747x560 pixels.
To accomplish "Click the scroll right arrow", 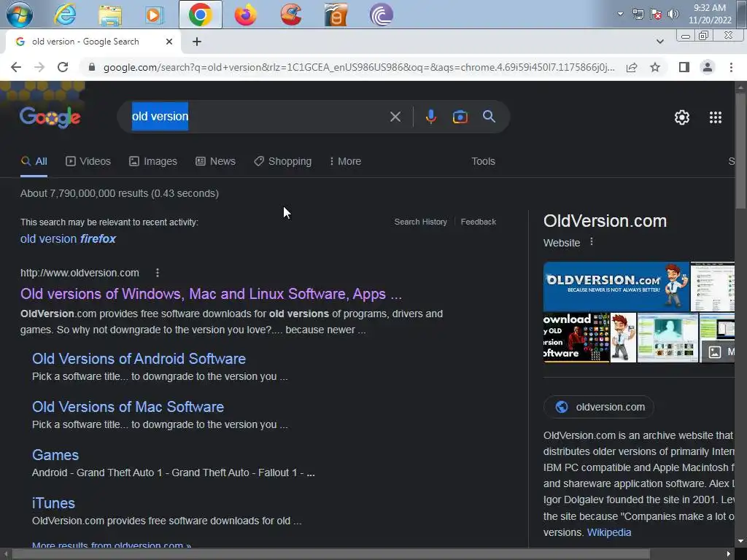I will coord(729,554).
